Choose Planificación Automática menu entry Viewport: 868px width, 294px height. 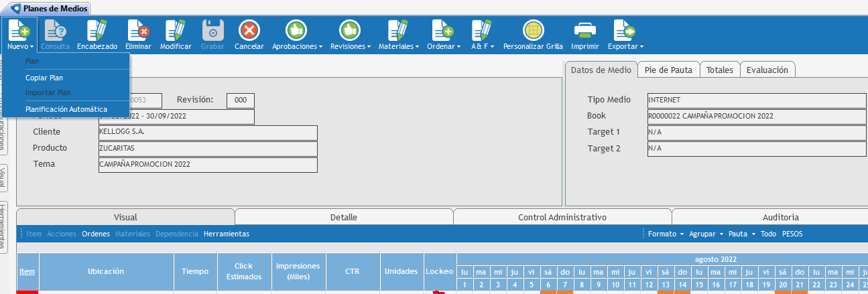(66, 109)
